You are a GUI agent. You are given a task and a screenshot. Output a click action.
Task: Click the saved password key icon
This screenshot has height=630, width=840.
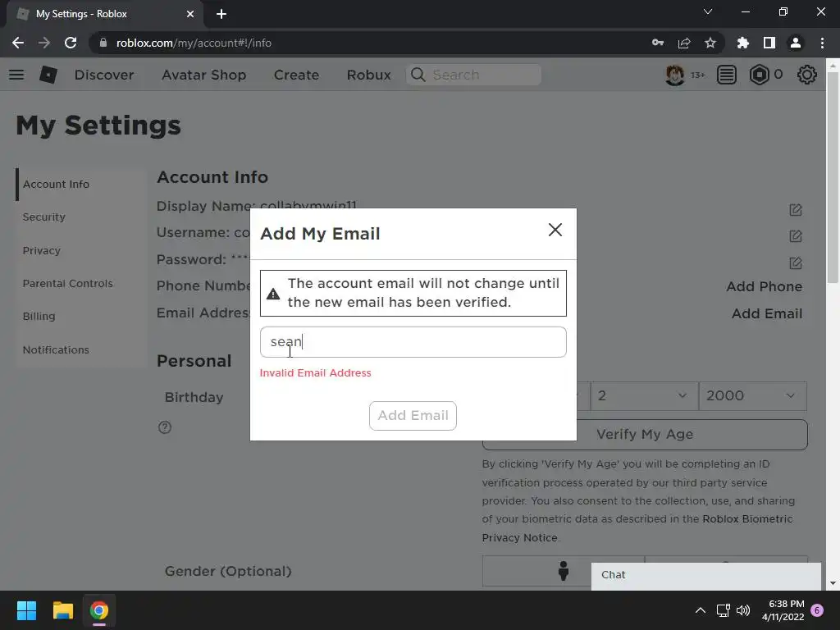click(658, 43)
